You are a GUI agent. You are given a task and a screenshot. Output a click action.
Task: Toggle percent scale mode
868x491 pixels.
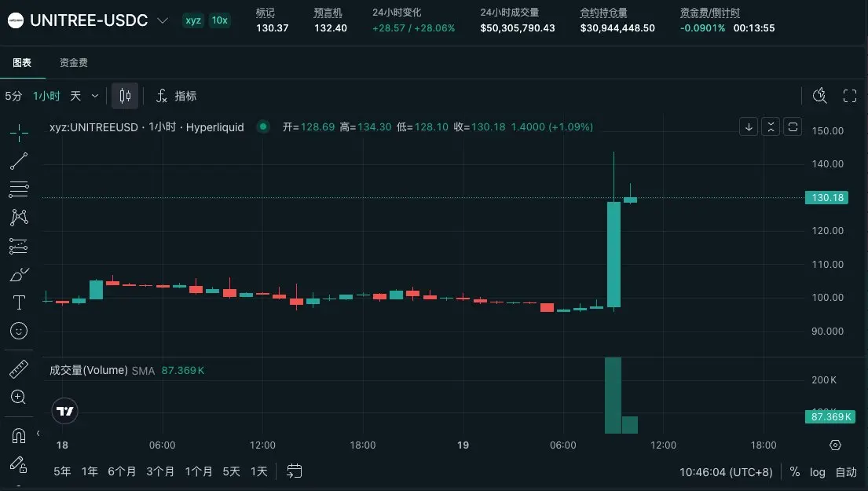point(795,472)
